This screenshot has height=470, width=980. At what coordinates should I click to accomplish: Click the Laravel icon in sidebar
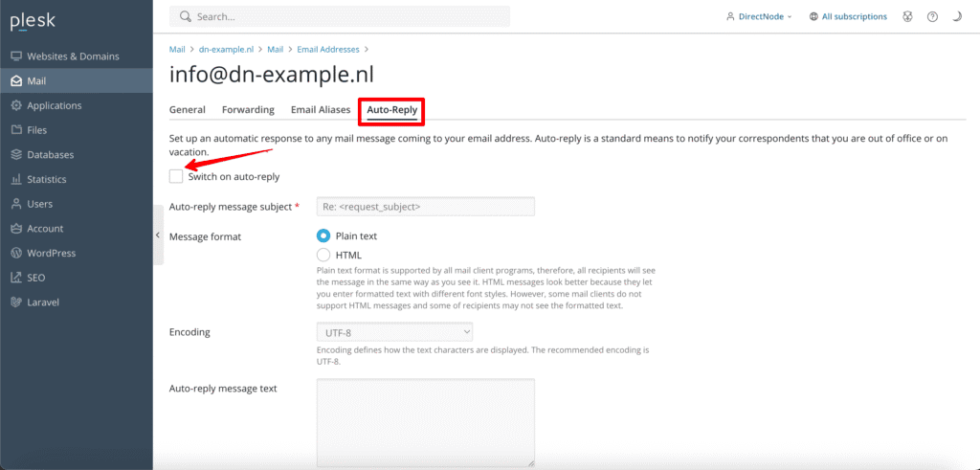pos(16,302)
